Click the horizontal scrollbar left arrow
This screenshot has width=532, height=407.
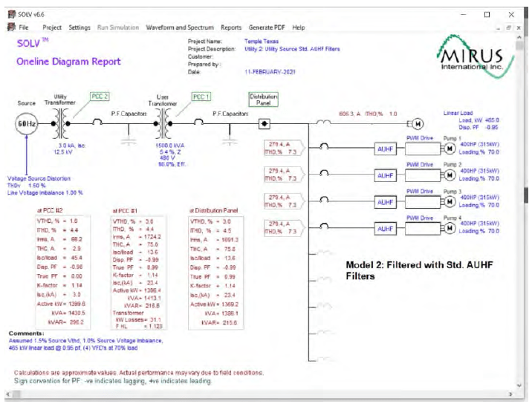click(9, 394)
